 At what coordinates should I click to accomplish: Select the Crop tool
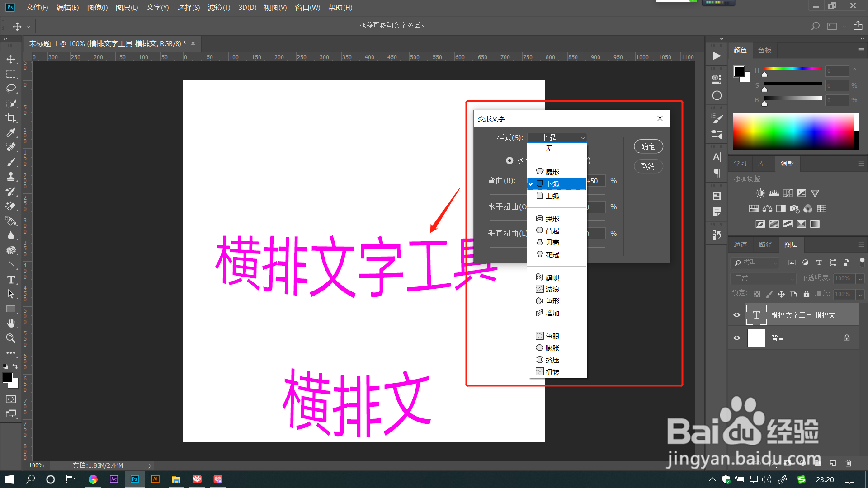point(11,118)
